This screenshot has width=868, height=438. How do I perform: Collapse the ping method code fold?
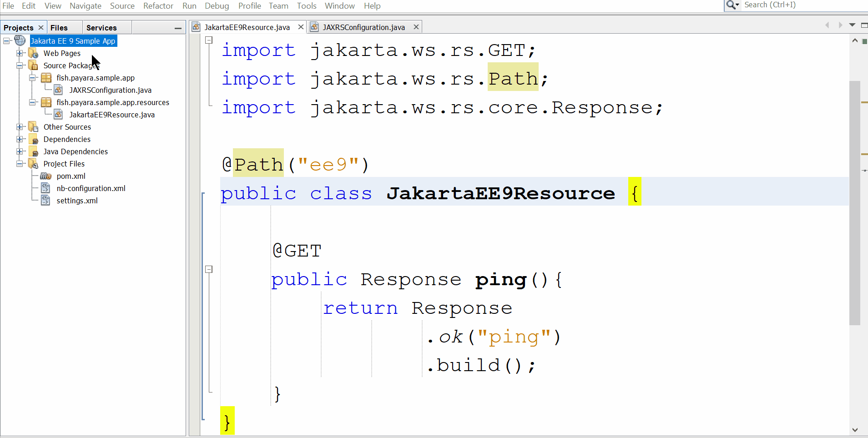[x=209, y=269]
